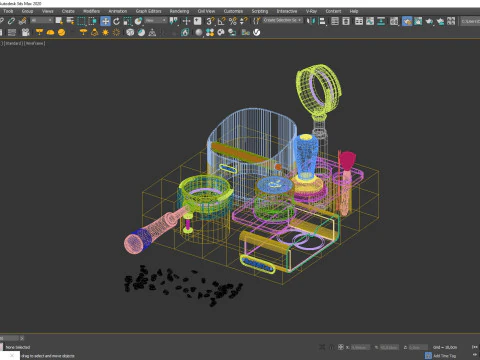Open the Select by Name list
This screenshot has width=480, height=360.
tap(70, 21)
